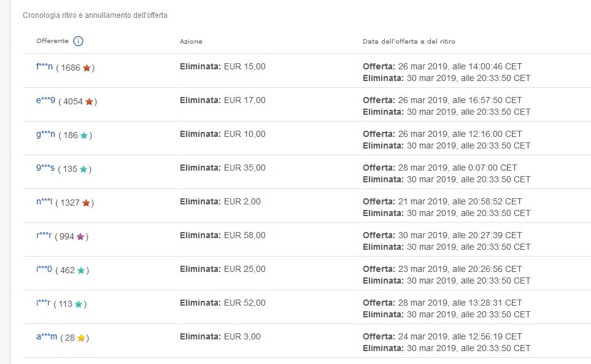
Task: Click the purple star next to 994
Action: 80,237
